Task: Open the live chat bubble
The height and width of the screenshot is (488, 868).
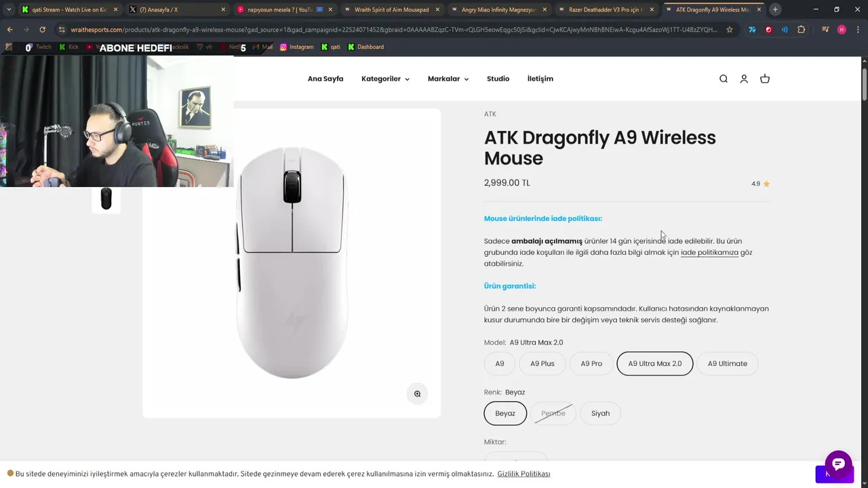Action: (838, 464)
